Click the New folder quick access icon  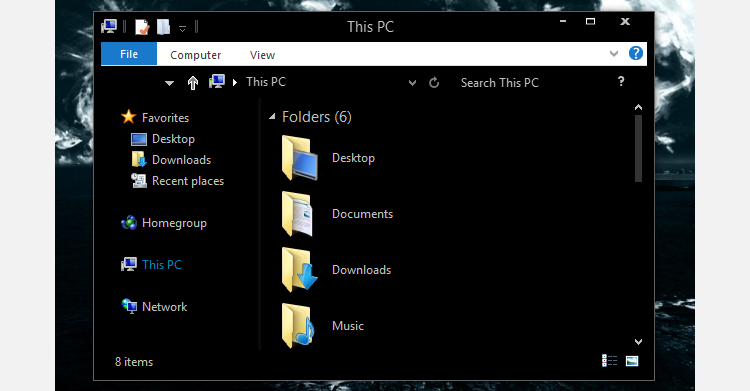point(164,27)
